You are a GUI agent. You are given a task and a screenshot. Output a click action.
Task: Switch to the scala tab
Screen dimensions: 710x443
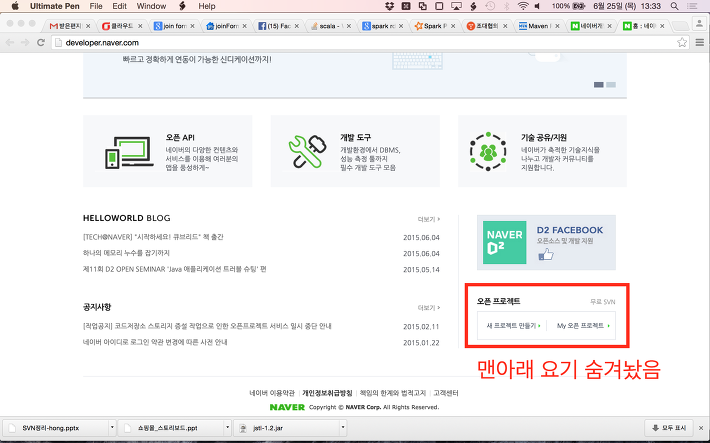tap(329, 26)
